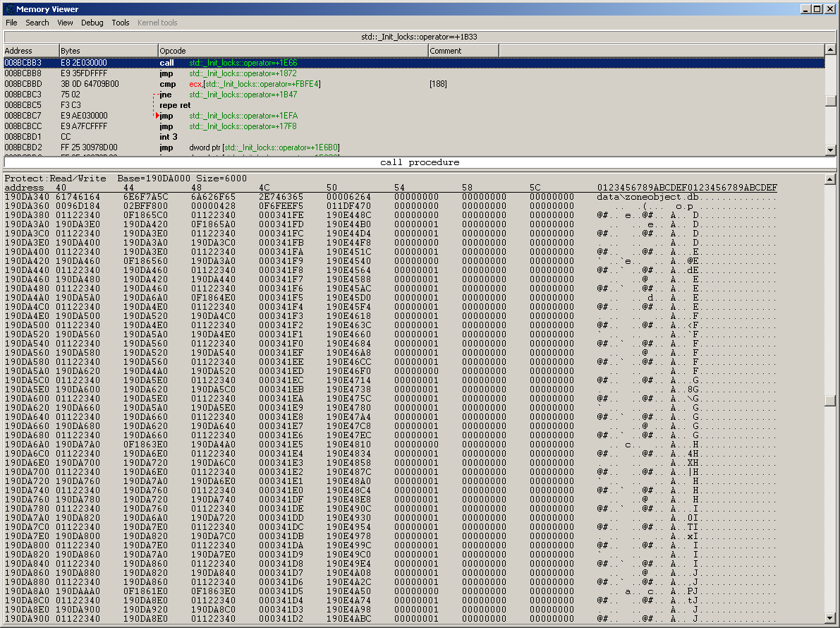Select the jmp row at 008BCBC7
840x628 pixels.
[414, 116]
